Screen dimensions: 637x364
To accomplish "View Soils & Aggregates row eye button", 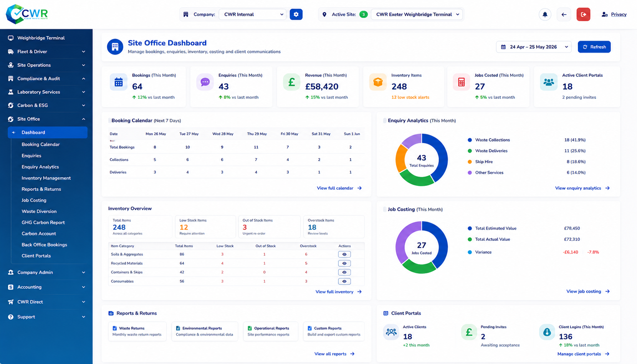I will coord(344,254).
